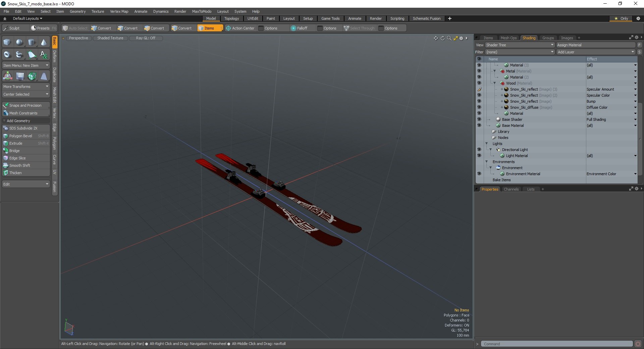The height and width of the screenshot is (349, 644).
Task: Open the More Transforms dropdown
Action: point(26,87)
